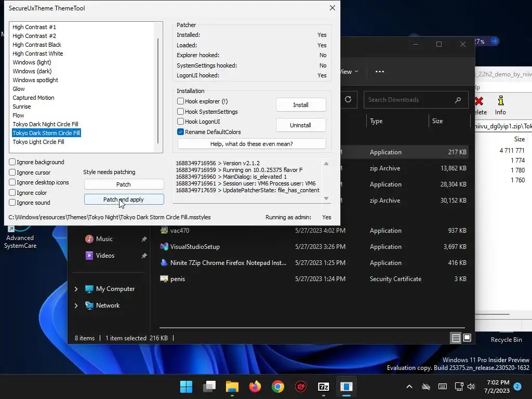Click the search magnifier in Explorer
The width and height of the screenshot is (532, 399).
(458, 100)
